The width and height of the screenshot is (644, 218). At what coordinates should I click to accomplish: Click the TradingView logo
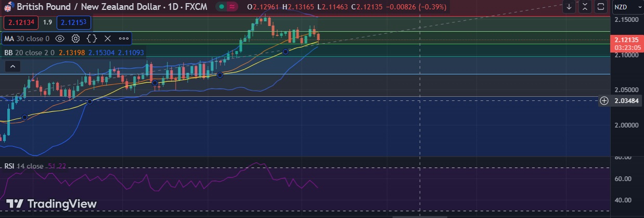(51, 203)
